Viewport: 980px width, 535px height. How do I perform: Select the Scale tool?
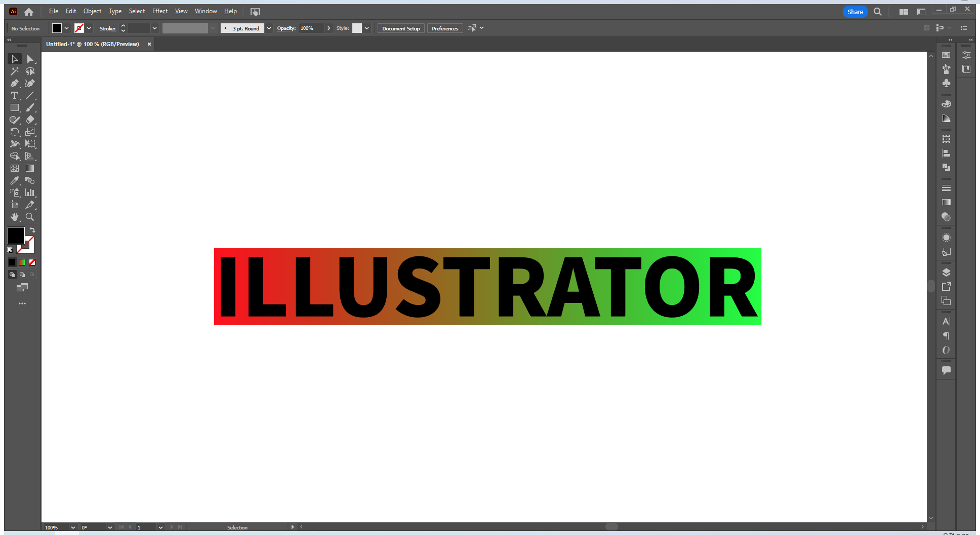tap(30, 132)
